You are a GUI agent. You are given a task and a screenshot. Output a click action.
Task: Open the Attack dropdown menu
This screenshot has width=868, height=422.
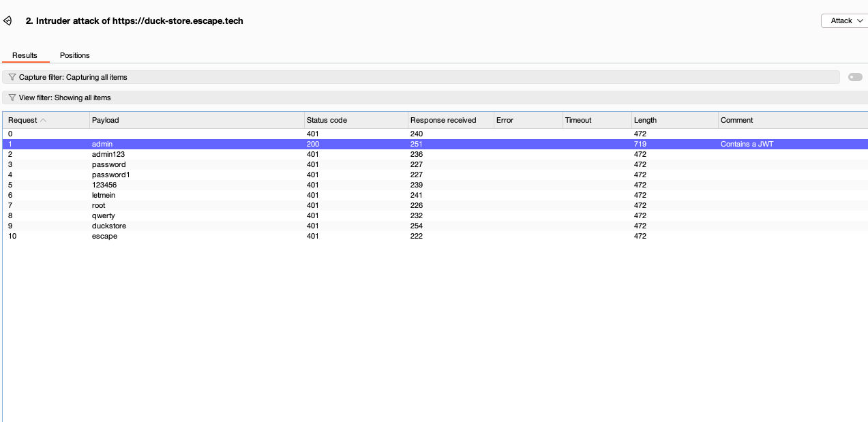pos(843,20)
